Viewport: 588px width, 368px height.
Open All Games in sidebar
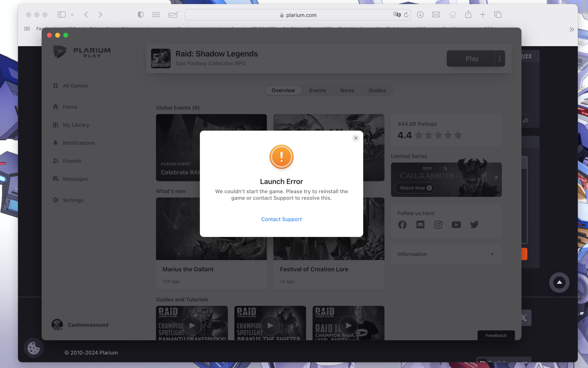(x=70, y=86)
